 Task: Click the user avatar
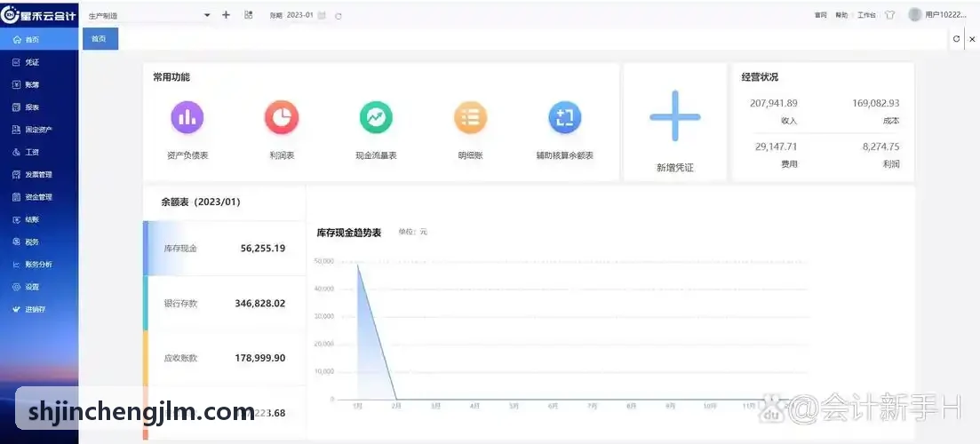tap(915, 14)
